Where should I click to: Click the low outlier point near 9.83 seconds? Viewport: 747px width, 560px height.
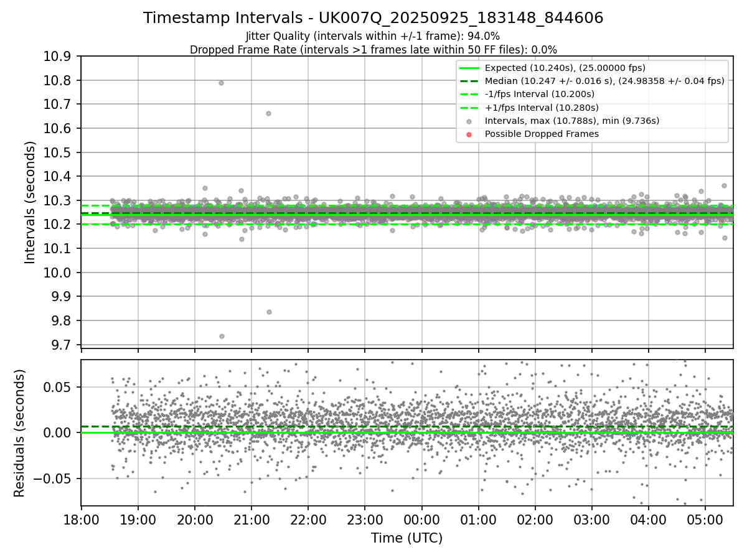(x=269, y=312)
